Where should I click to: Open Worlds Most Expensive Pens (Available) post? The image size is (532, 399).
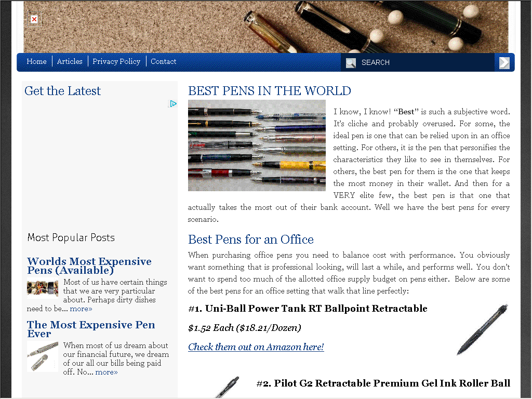coord(89,265)
